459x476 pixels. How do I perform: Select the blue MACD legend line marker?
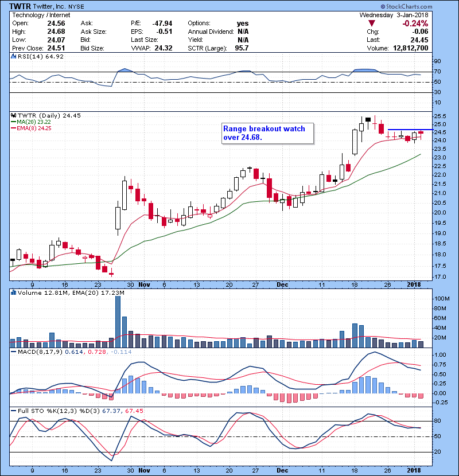click(x=13, y=352)
